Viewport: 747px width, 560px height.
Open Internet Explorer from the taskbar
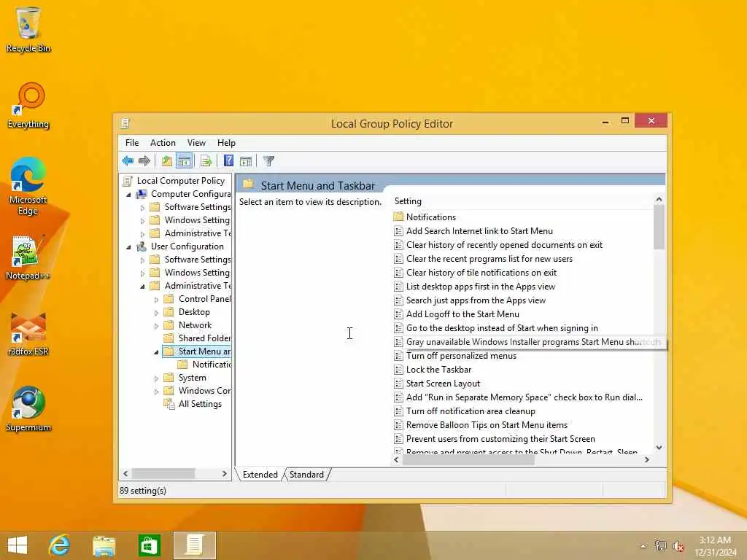click(59, 545)
